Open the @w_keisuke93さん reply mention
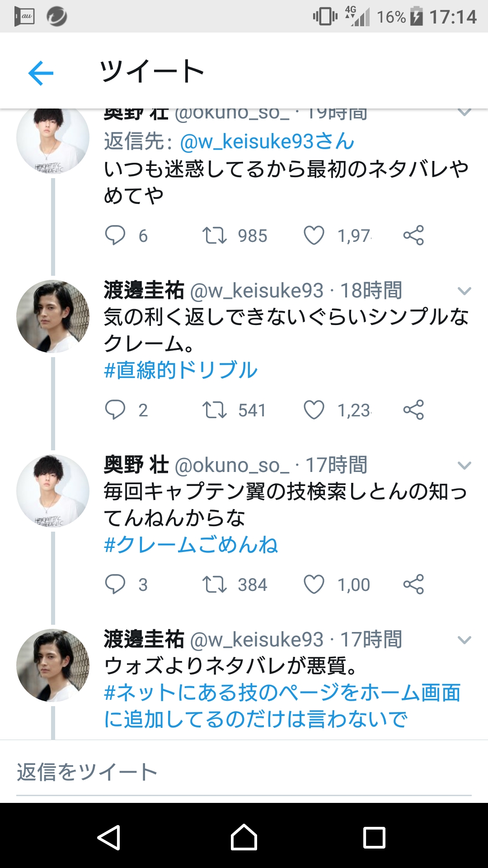This screenshot has width=488, height=868. coord(267,142)
